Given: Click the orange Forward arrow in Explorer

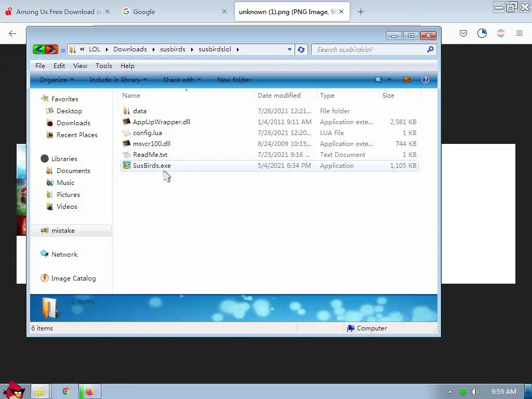Looking at the screenshot, I should click(x=52, y=49).
